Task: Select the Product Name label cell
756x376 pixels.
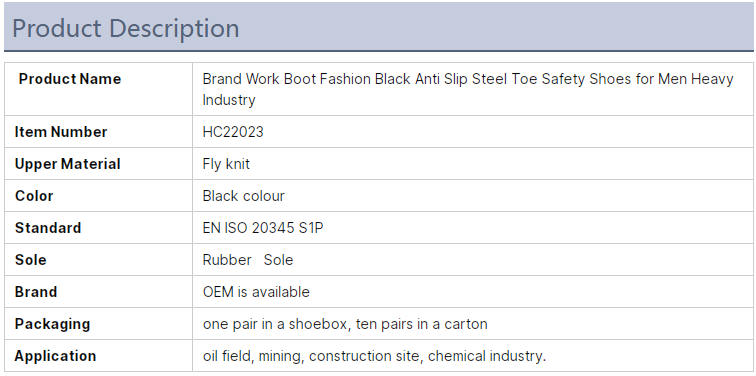Action: (98, 89)
